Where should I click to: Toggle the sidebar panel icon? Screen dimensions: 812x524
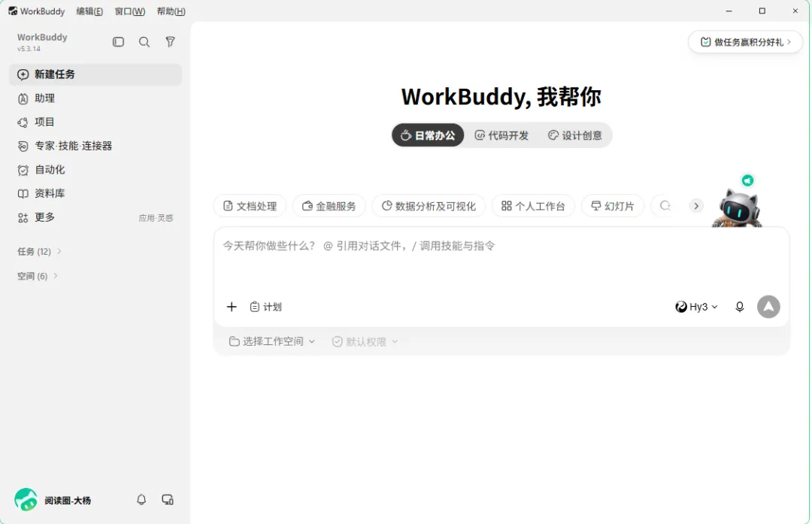(118, 42)
